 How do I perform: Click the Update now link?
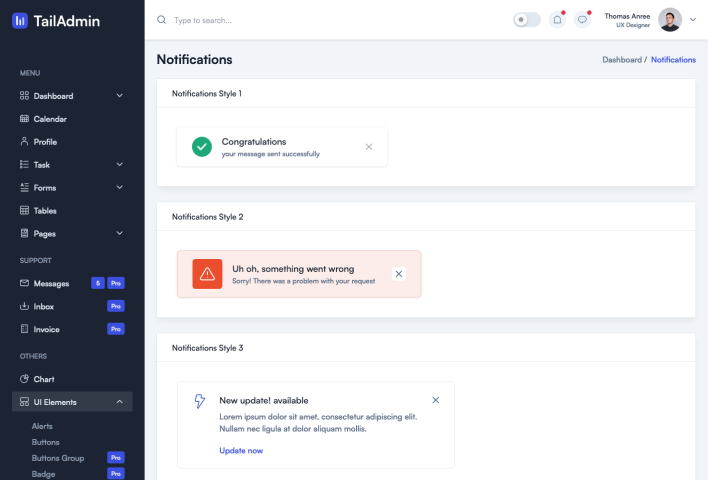(x=241, y=450)
